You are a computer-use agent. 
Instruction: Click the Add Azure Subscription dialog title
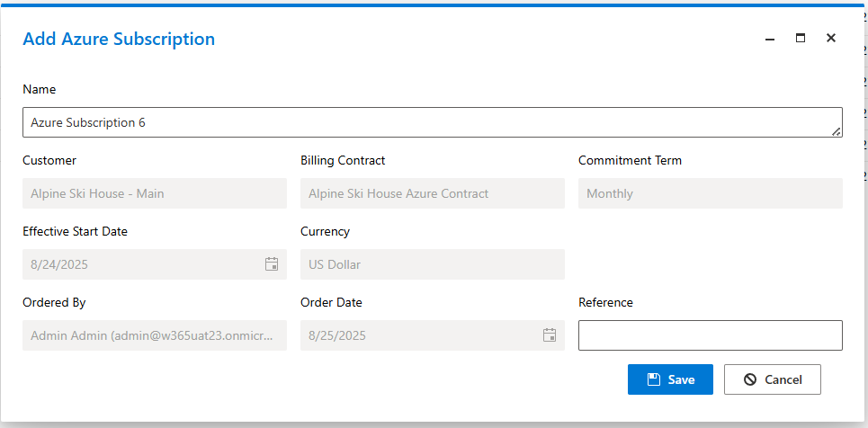tap(119, 39)
